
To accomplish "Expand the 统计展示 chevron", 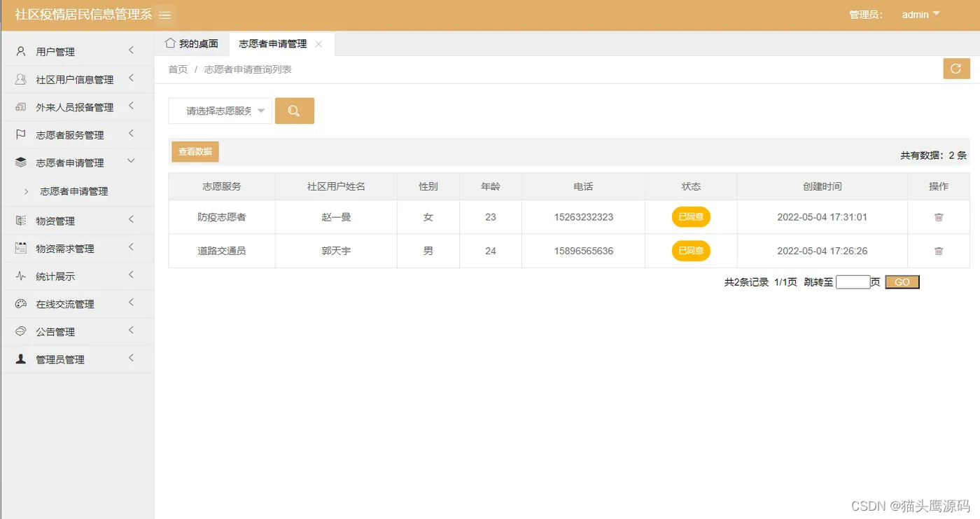I will [131, 275].
